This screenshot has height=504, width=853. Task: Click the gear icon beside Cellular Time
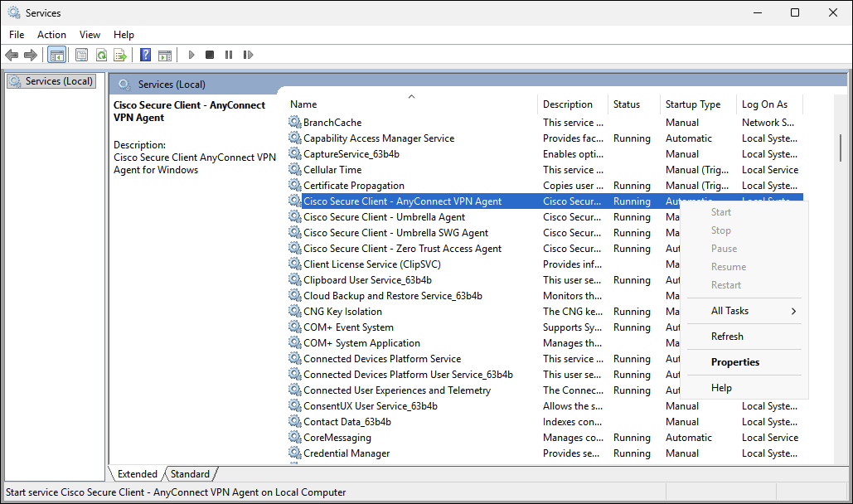click(x=294, y=169)
